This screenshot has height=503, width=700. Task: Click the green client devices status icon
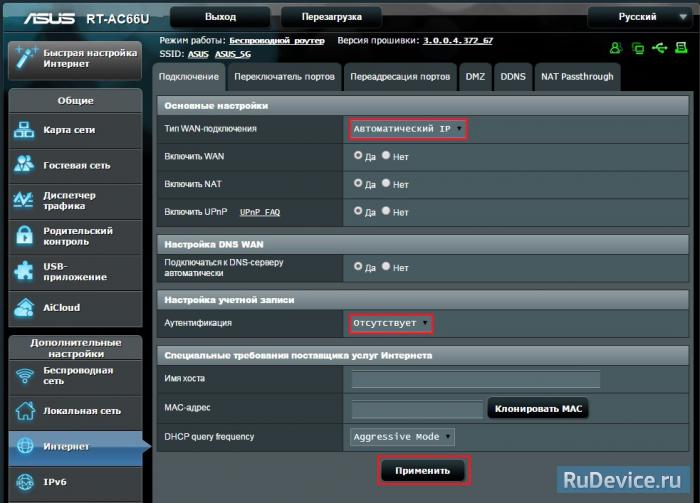(x=638, y=48)
